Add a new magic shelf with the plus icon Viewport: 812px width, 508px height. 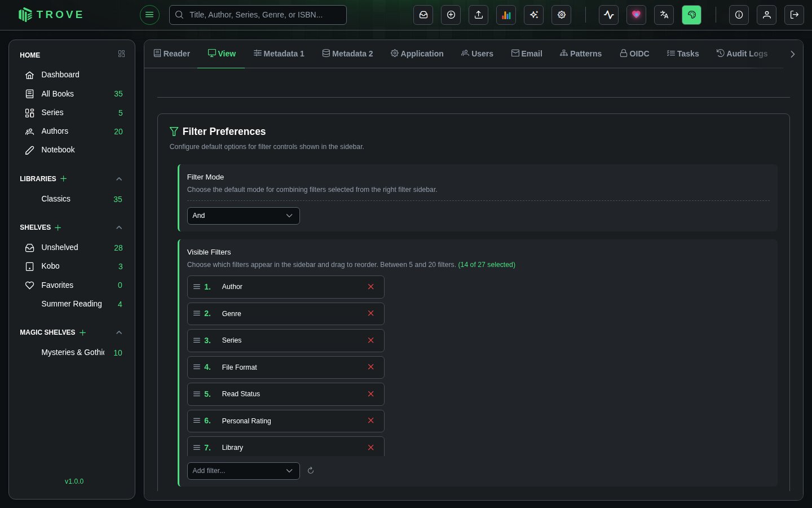83,332
